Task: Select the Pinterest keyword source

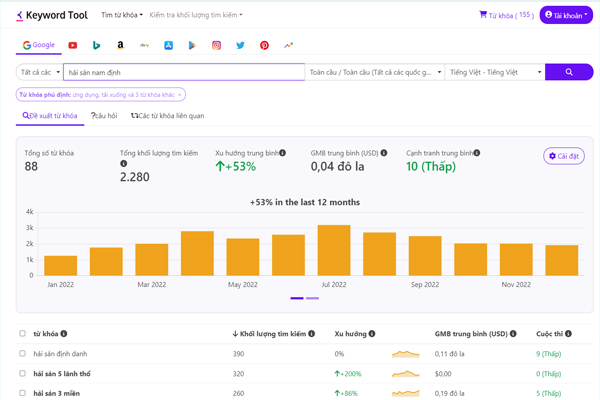Action: click(264, 45)
